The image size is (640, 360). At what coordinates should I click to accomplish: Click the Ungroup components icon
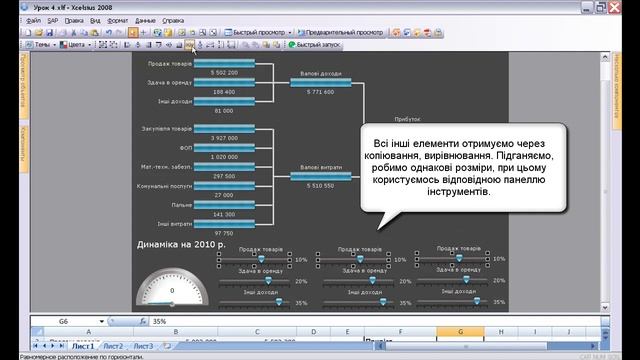(113, 45)
